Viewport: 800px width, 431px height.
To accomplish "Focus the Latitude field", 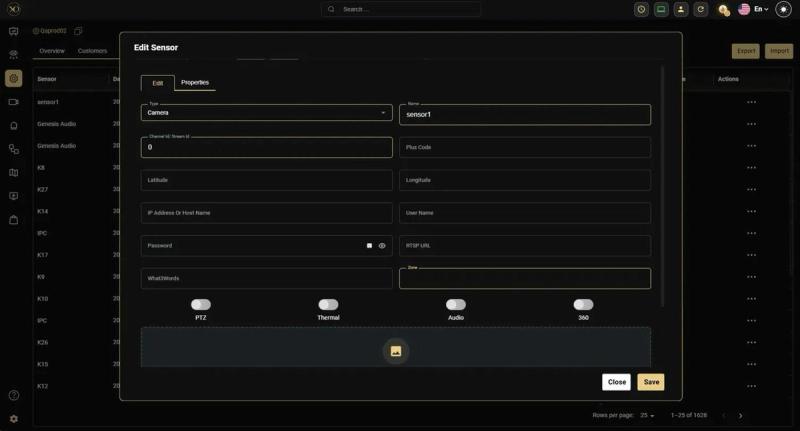I will (x=266, y=180).
